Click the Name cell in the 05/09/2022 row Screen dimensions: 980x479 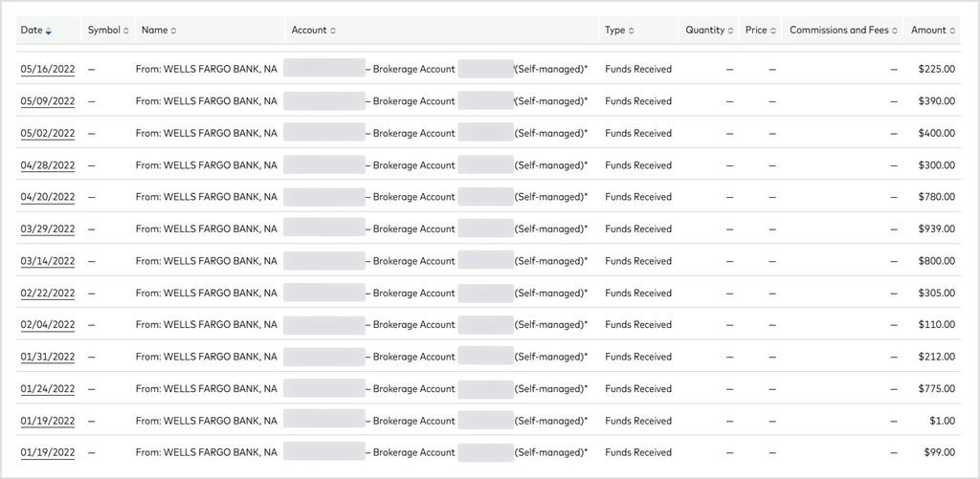click(207, 101)
